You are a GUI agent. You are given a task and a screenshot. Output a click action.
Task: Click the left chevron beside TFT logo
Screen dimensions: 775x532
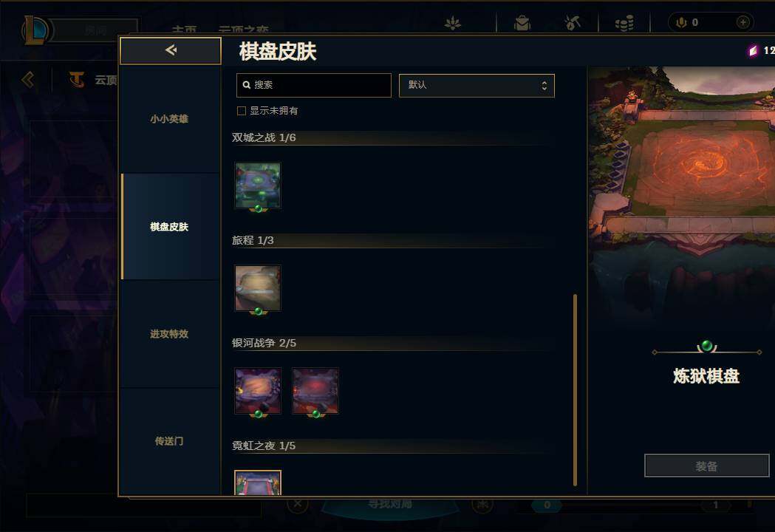pos(28,79)
